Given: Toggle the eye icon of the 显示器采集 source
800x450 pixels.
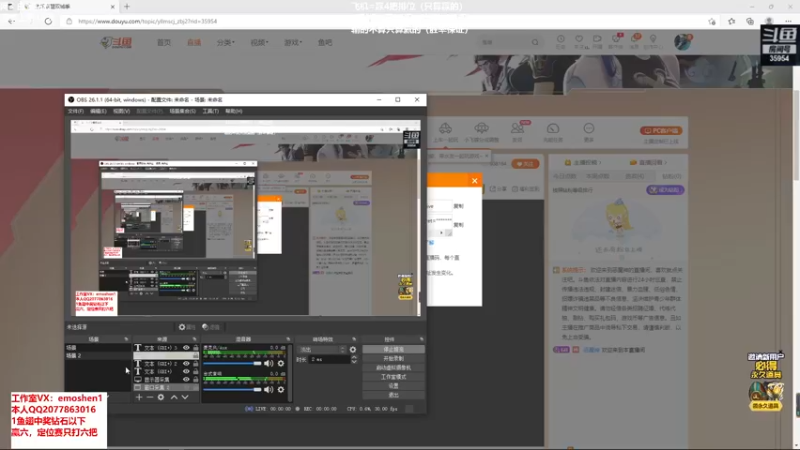Looking at the screenshot, I should [x=186, y=380].
